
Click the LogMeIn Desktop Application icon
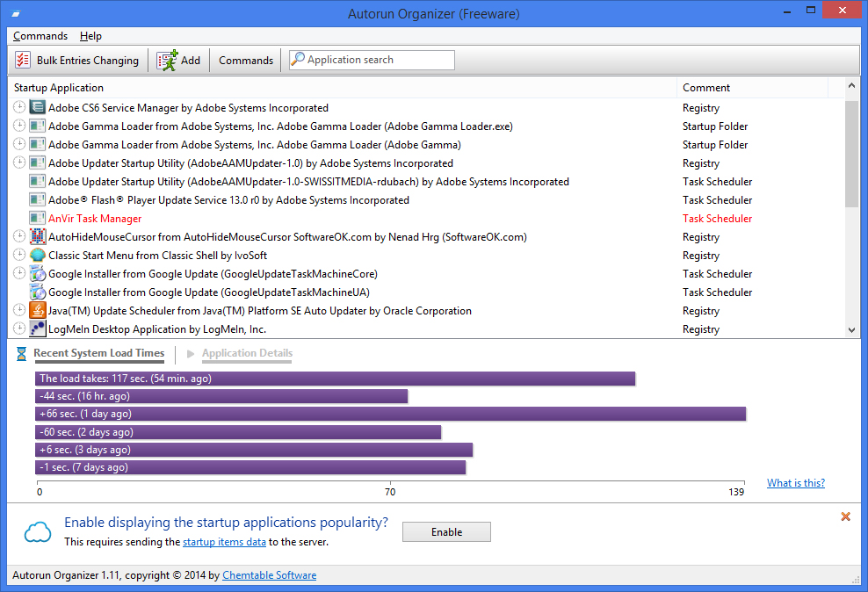37,328
